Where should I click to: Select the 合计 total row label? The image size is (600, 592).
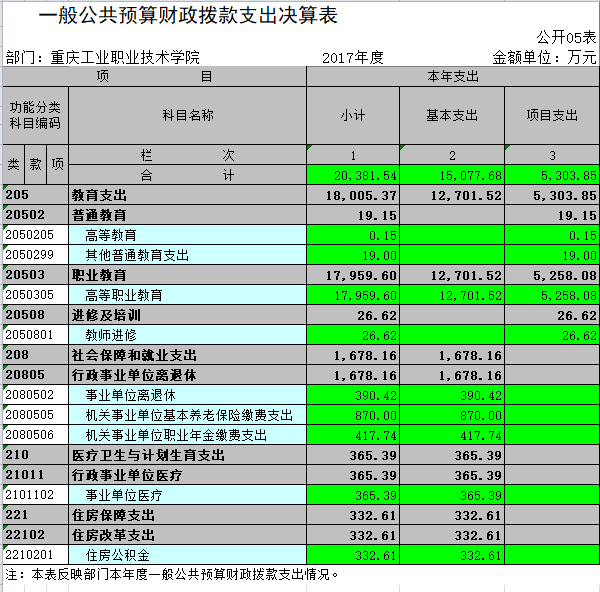click(187, 175)
